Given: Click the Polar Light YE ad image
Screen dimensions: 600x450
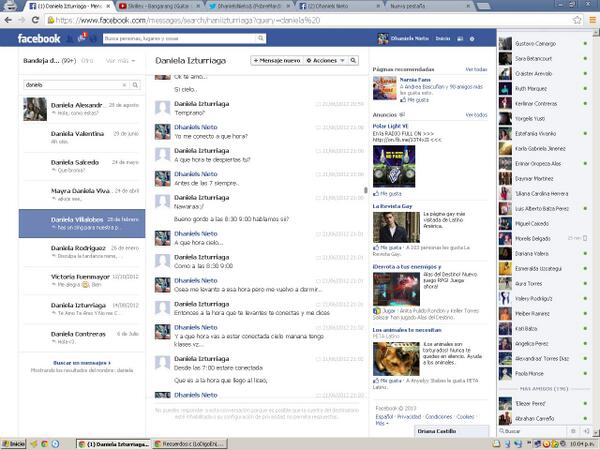Looking at the screenshot, I should [x=394, y=166].
